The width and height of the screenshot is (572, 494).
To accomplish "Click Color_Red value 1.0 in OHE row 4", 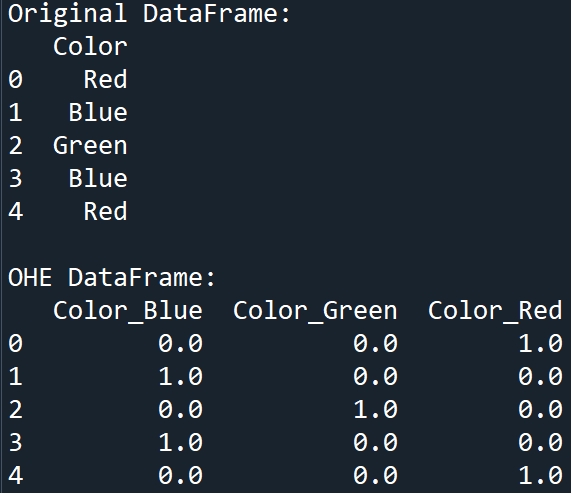I will click(540, 475).
